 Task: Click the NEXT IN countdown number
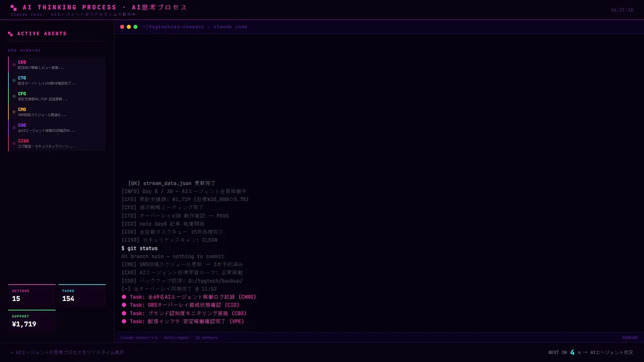572,352
